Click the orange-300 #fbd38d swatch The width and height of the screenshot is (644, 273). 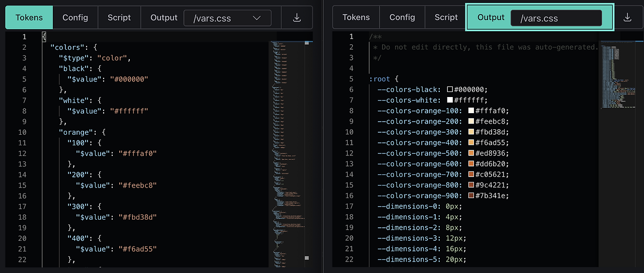471,132
